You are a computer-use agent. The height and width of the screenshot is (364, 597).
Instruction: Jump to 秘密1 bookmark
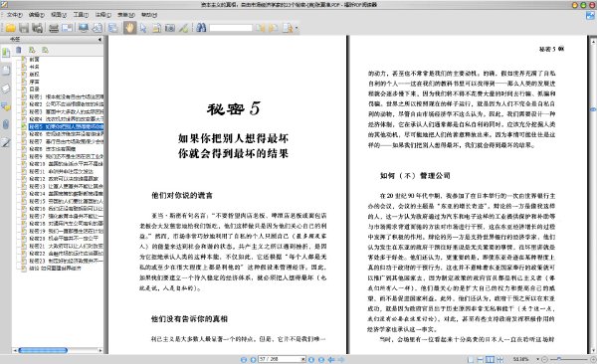[66, 96]
